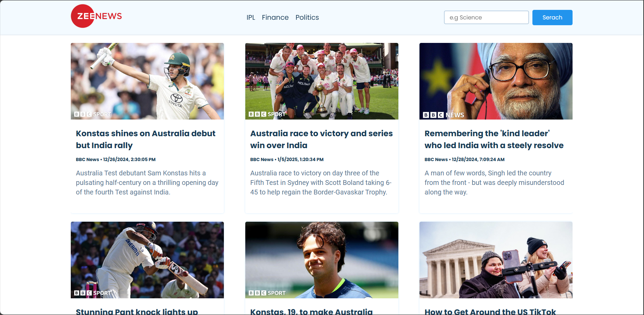Click 'BBC News • 12/28/2024, 7:09:24 AM' byline
Image resolution: width=644 pixels, height=315 pixels.
click(x=464, y=159)
